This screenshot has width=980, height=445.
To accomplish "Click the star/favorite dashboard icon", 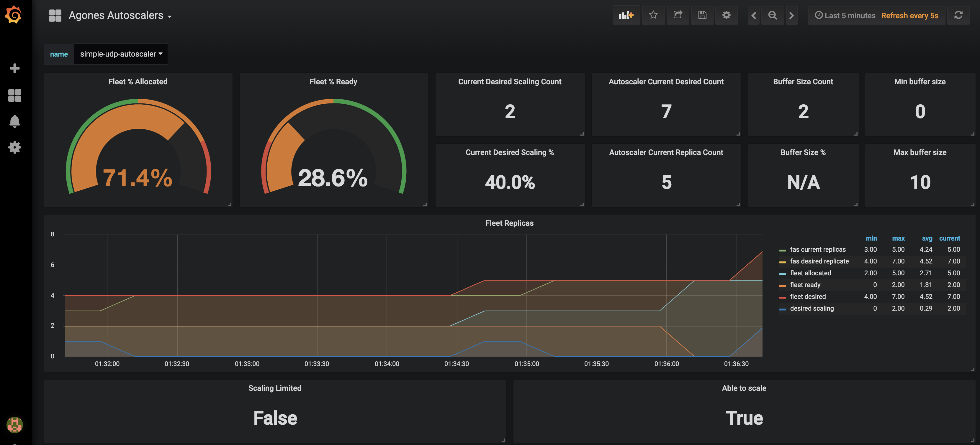I will click(653, 15).
